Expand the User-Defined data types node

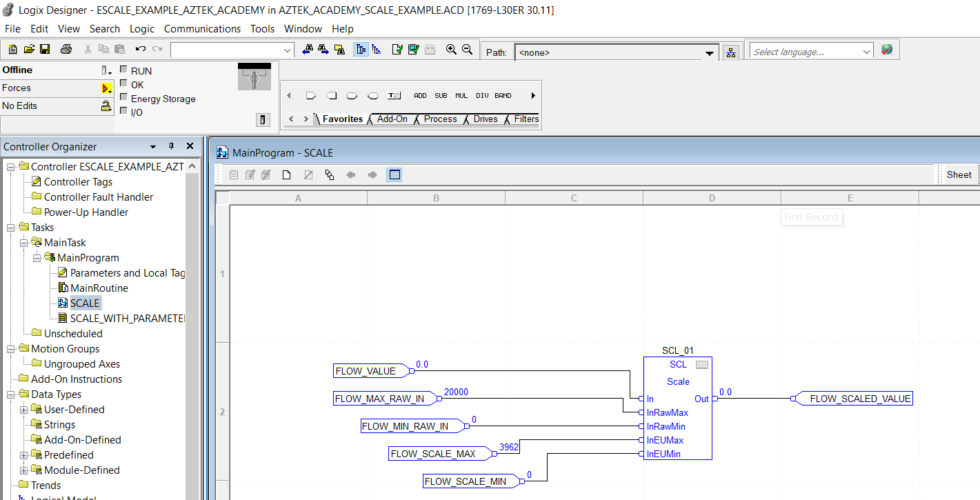[x=24, y=410]
